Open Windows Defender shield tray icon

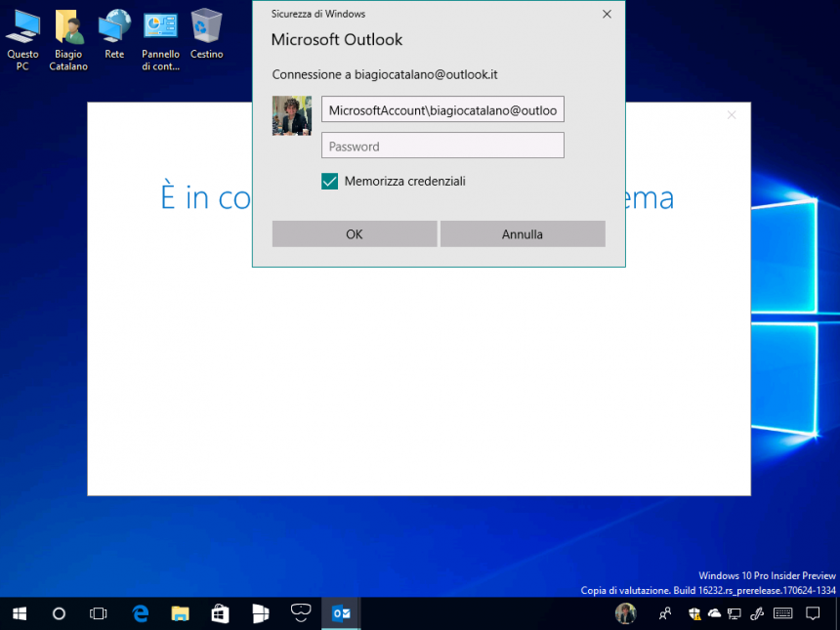694,613
